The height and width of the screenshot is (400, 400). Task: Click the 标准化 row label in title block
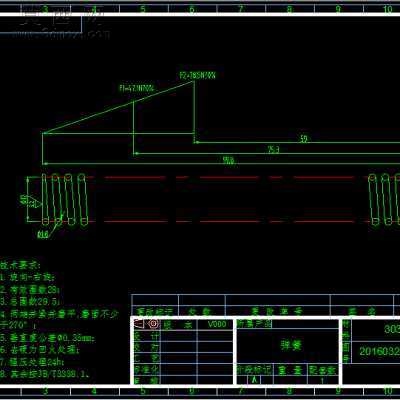(x=147, y=369)
